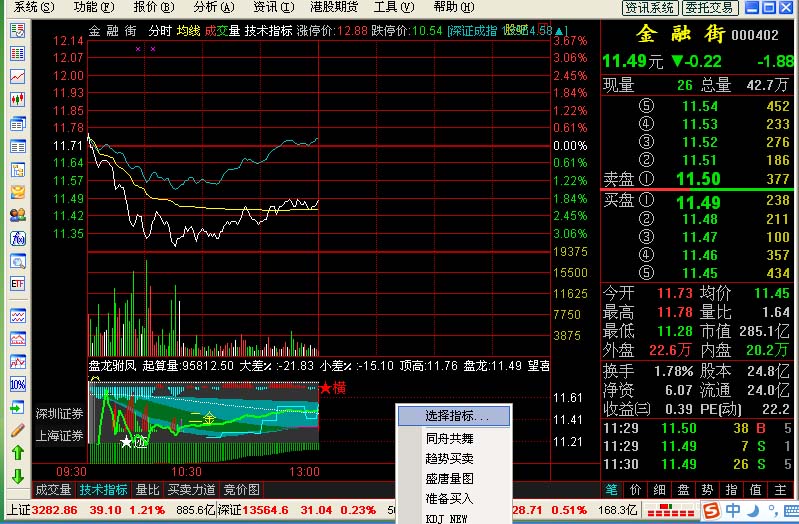
Task: Open the multicolored grid quote-board icon
Action: point(18,54)
